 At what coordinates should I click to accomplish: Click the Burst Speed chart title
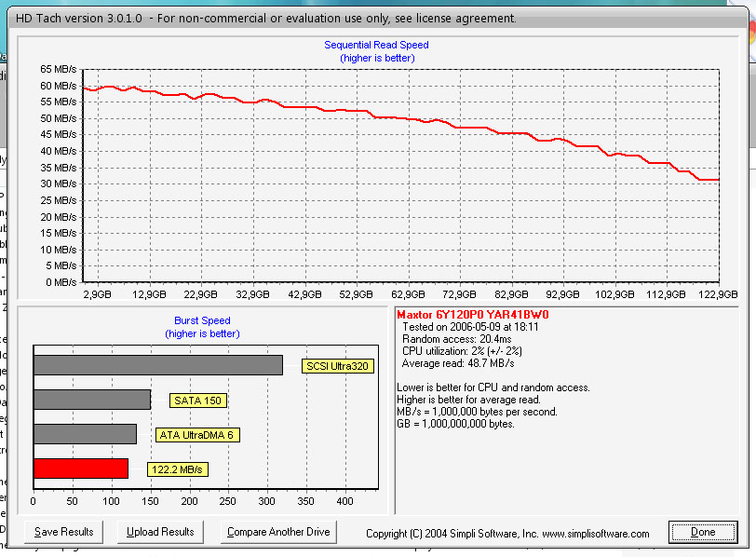tap(203, 320)
